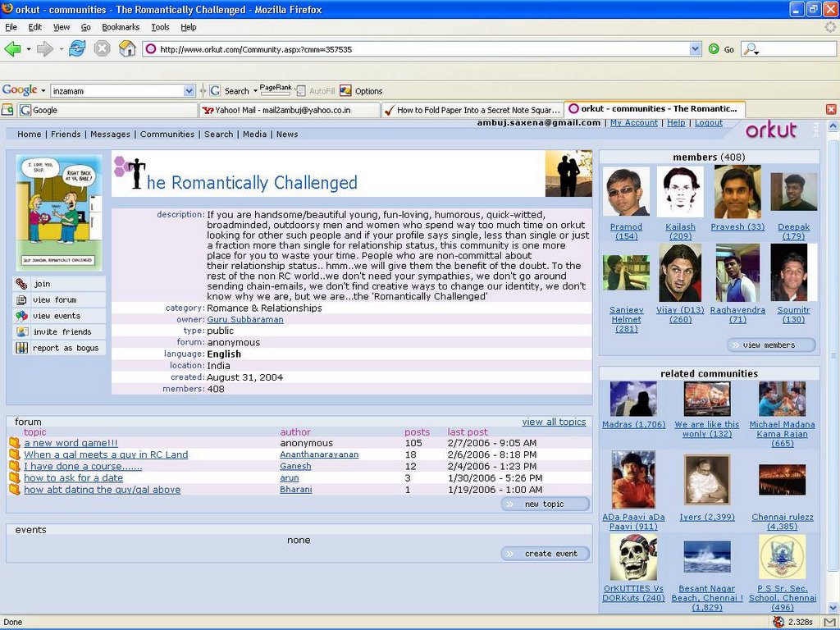The width and height of the screenshot is (840, 630).
Task: Click the Communities navigation link
Action: coord(167,134)
